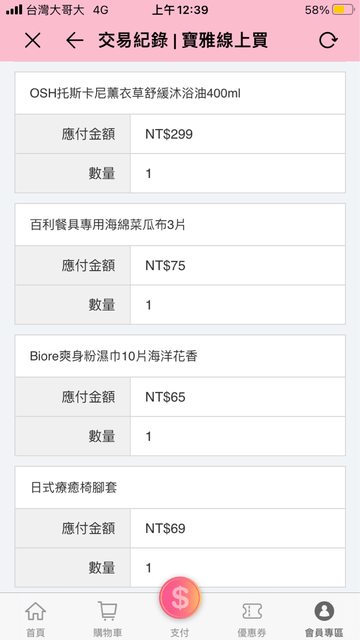Reload the page with refresh icon

point(328,40)
